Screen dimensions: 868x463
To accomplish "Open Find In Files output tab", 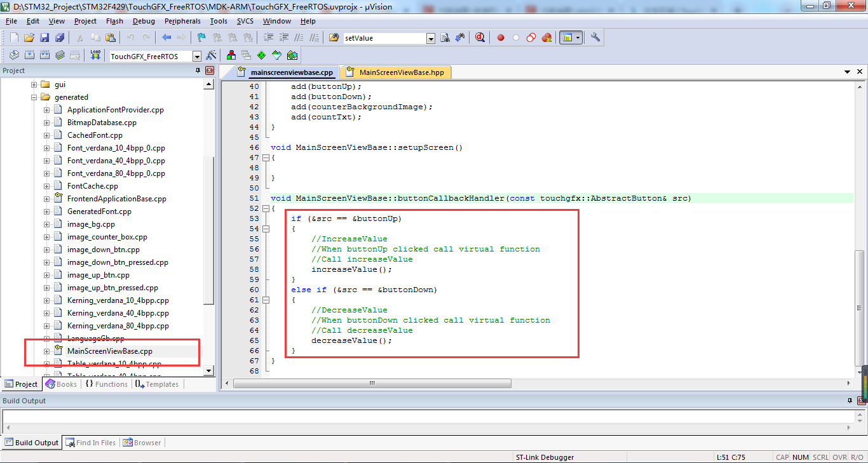I will pyautogui.click(x=90, y=443).
